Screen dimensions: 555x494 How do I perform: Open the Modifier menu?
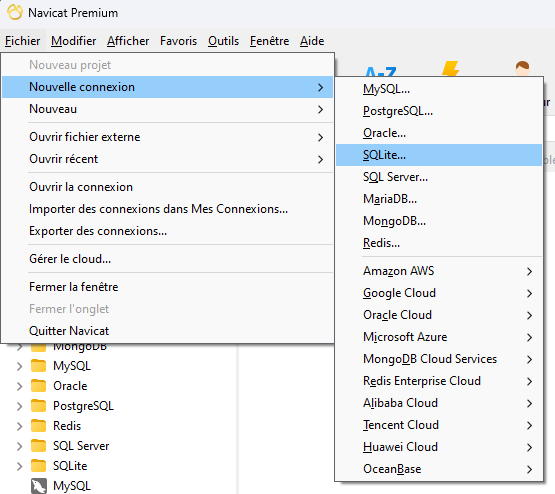pos(74,41)
